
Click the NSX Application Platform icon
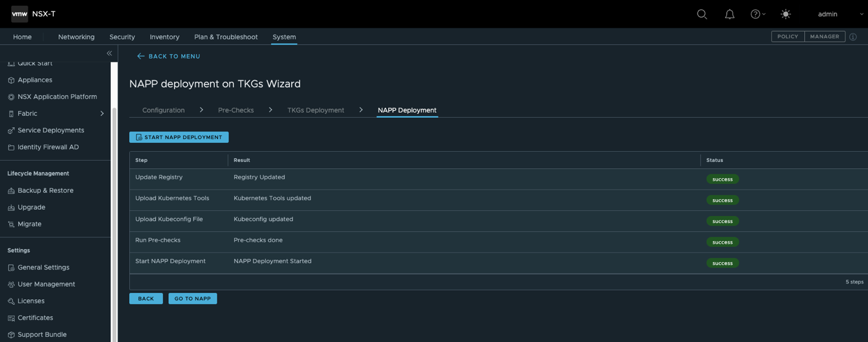click(11, 97)
